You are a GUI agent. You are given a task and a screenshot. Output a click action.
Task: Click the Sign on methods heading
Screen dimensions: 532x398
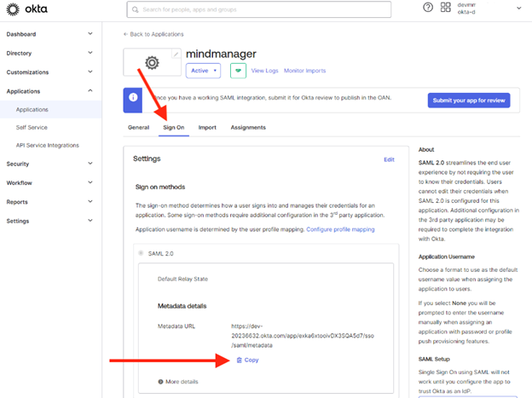click(x=160, y=187)
